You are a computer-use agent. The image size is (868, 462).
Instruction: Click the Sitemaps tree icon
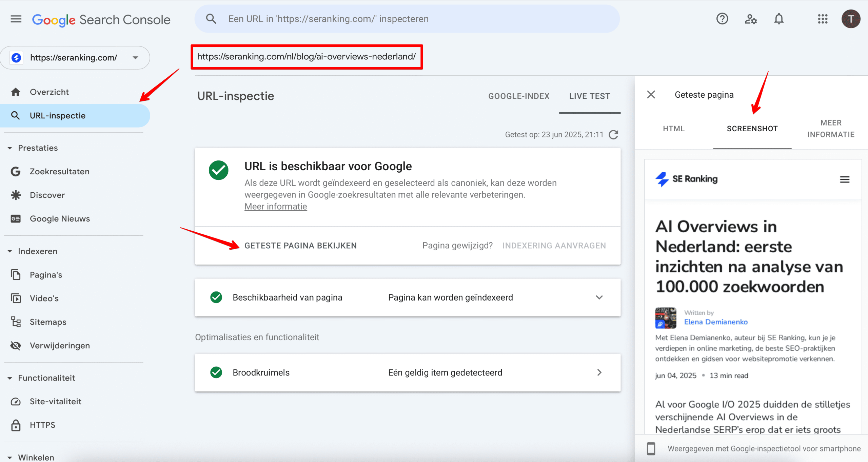pos(16,322)
